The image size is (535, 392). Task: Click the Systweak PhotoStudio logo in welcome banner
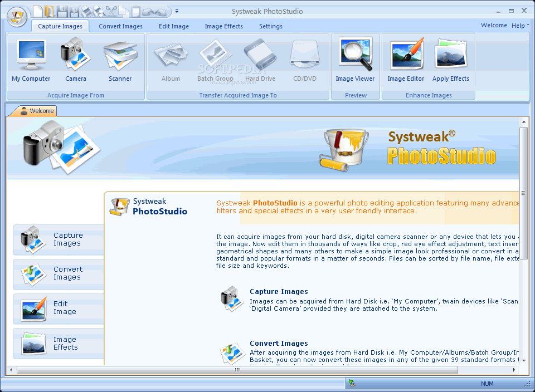[x=441, y=148]
